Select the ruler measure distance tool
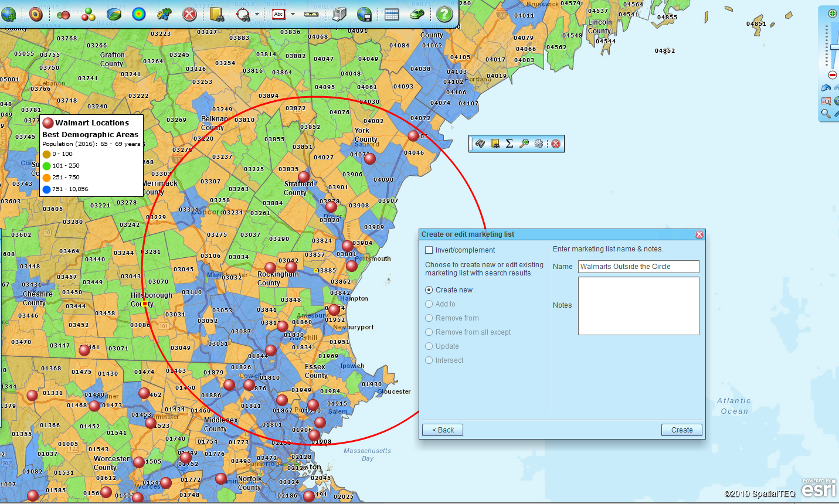The width and height of the screenshot is (839, 504). pyautogui.click(x=311, y=13)
